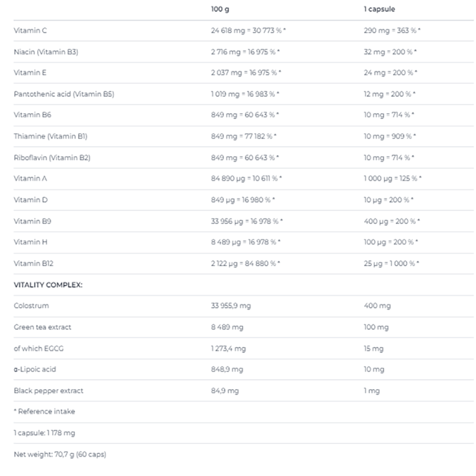Click Black pepper extract label

48,390
